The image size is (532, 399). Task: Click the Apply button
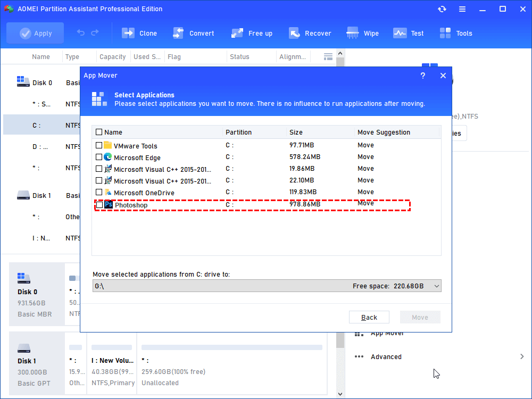(x=35, y=33)
